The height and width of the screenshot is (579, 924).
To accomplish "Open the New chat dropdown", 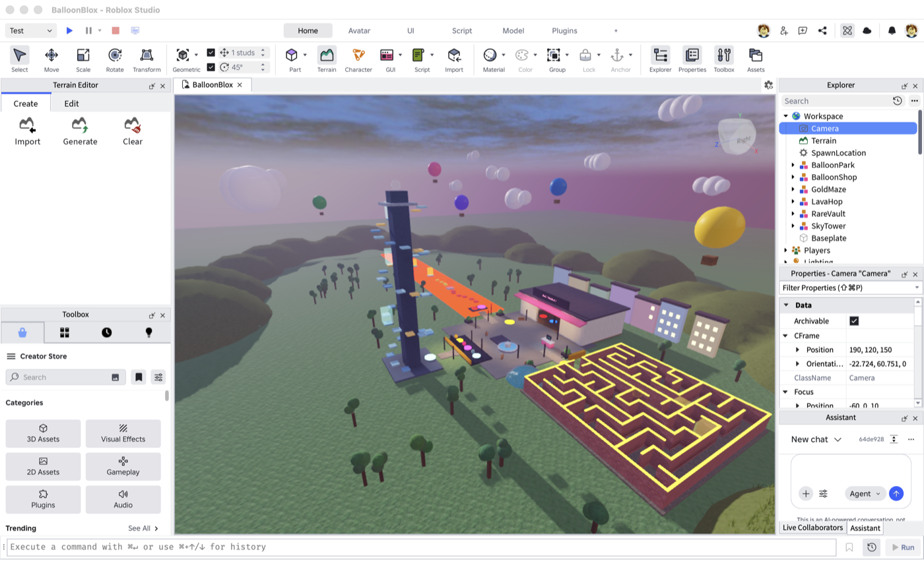I will click(x=816, y=439).
